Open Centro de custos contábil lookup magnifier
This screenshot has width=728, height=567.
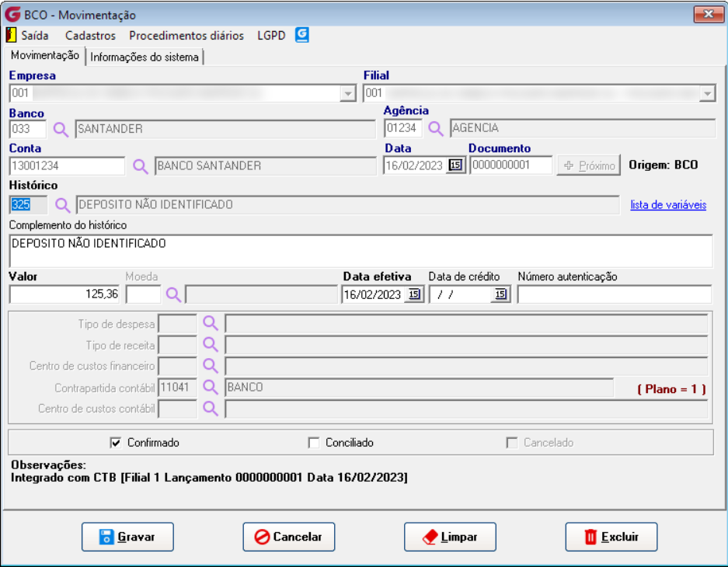click(x=211, y=409)
